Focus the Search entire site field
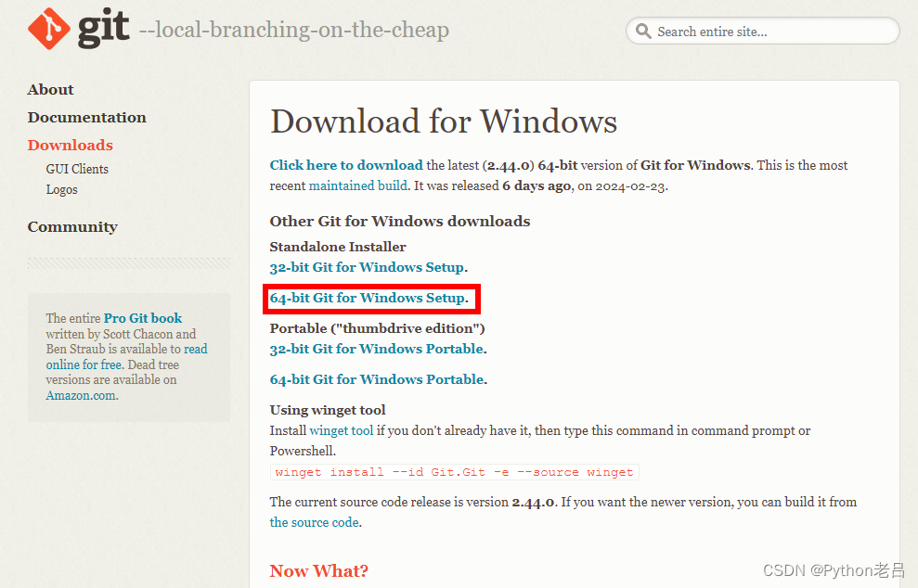Viewport: 918px width, 588px height. (762, 31)
